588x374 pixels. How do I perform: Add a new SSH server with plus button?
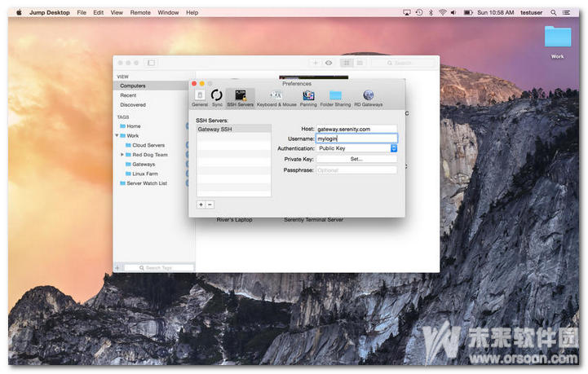point(201,205)
